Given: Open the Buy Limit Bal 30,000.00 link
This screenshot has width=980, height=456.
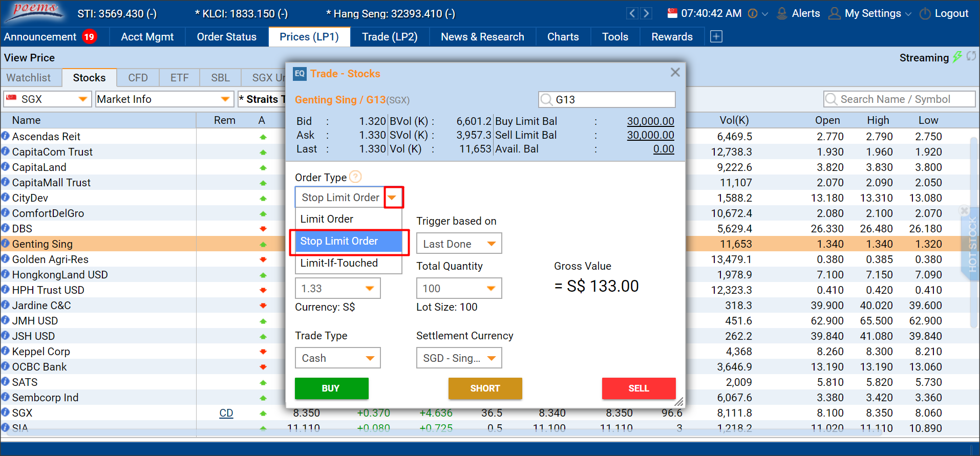Looking at the screenshot, I should pyautogui.click(x=650, y=121).
